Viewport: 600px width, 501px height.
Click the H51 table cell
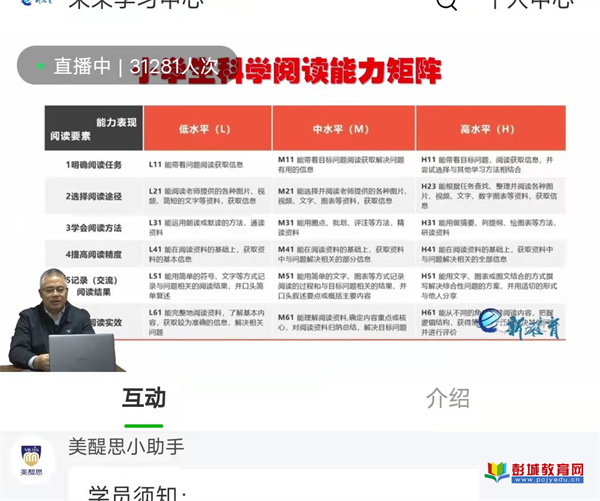point(489,286)
